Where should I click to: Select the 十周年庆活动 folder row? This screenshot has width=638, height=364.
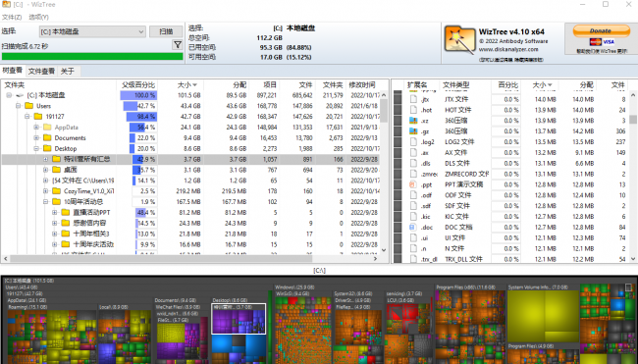coord(191,244)
